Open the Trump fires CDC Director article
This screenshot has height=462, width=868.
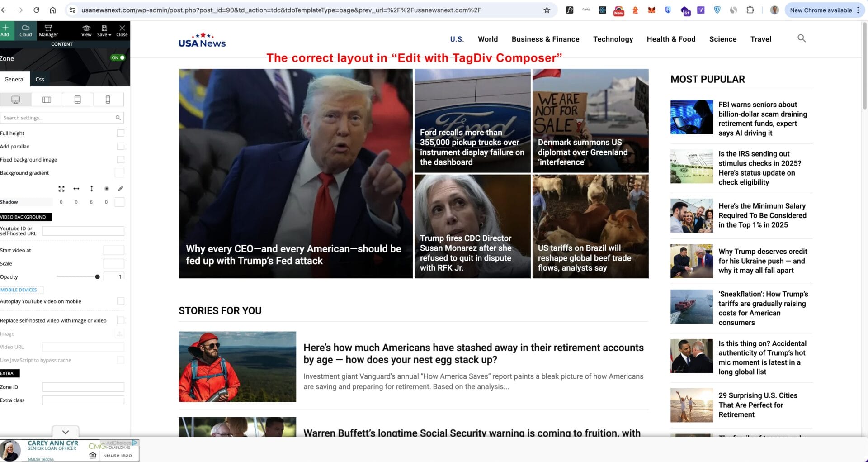pos(466,253)
